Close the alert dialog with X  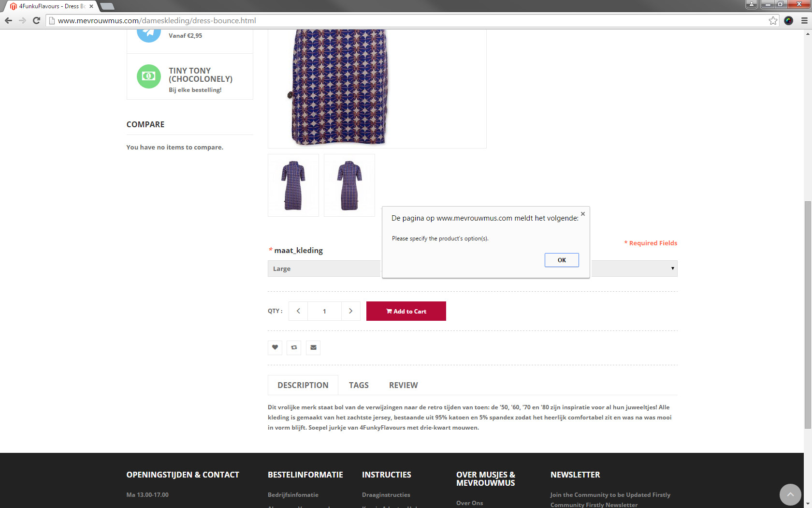click(582, 214)
